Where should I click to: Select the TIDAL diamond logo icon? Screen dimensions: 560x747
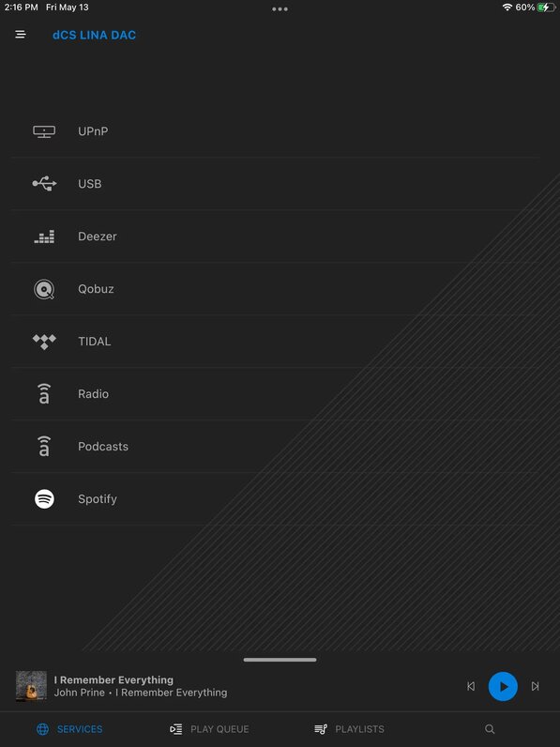(x=44, y=342)
